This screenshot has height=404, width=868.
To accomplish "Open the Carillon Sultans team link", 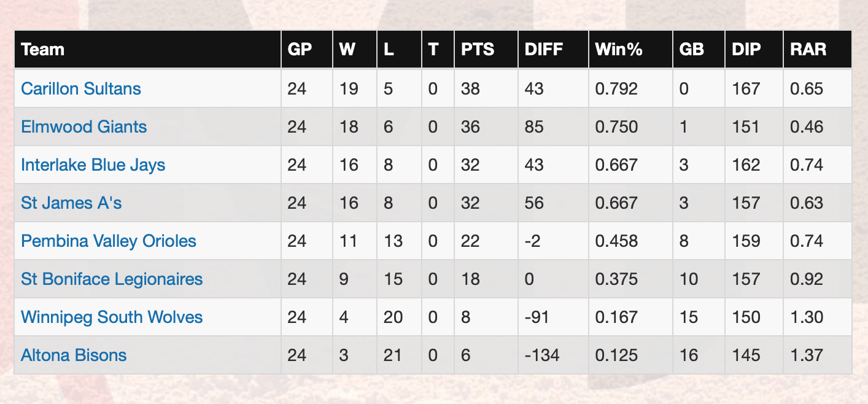I will point(81,88).
